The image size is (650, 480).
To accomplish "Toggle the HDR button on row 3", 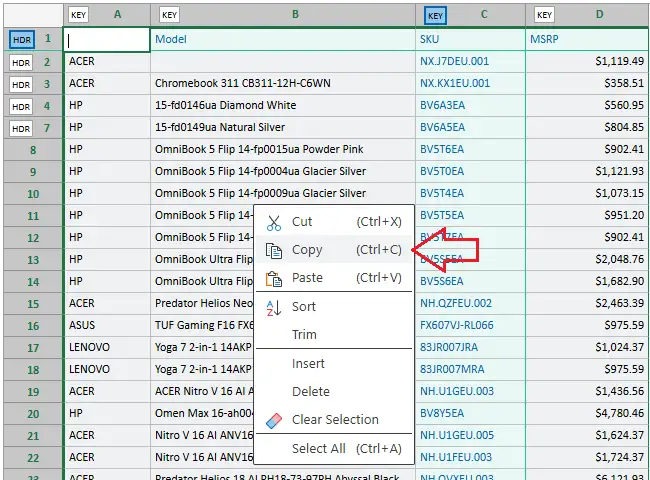I will pyautogui.click(x=21, y=85).
